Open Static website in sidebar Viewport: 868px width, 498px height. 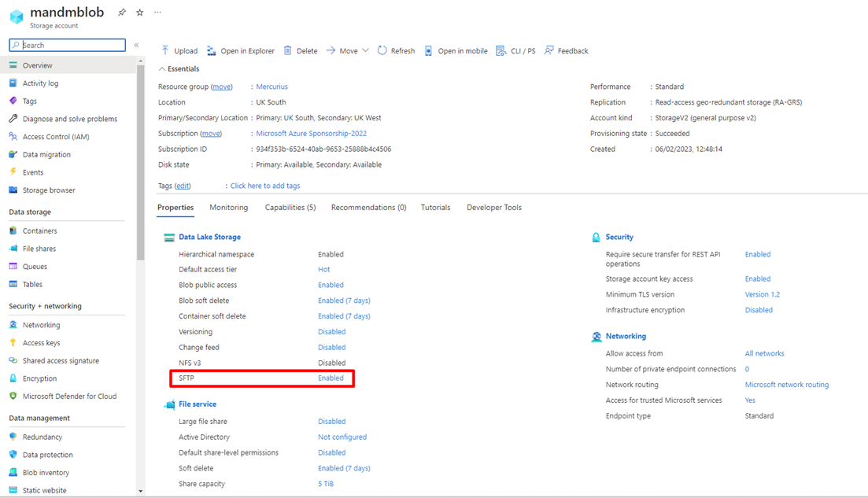(x=44, y=490)
